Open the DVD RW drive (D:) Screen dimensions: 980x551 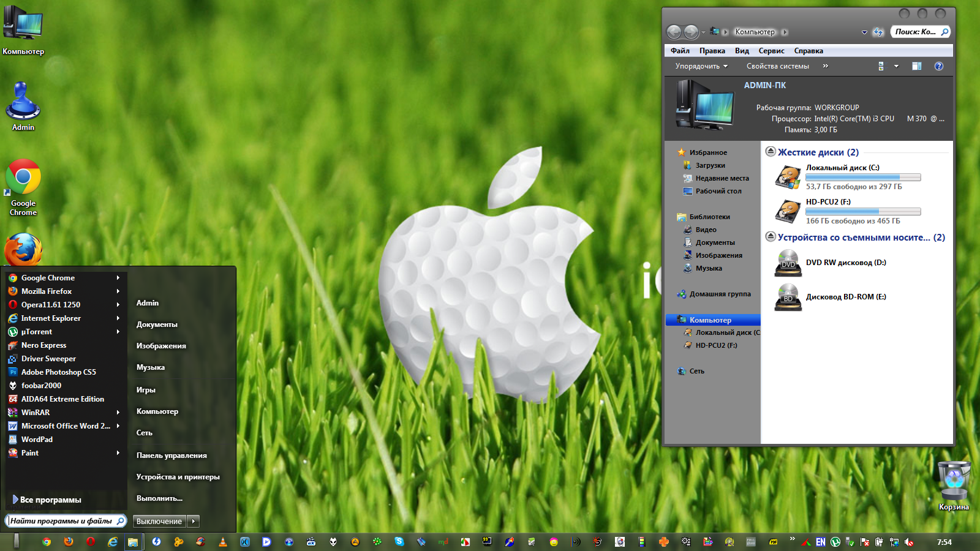point(788,263)
